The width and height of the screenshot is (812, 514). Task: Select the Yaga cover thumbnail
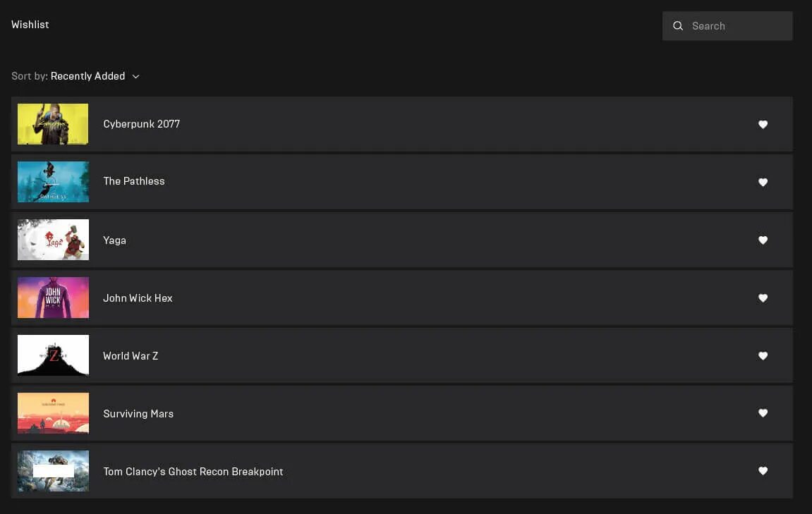54,240
